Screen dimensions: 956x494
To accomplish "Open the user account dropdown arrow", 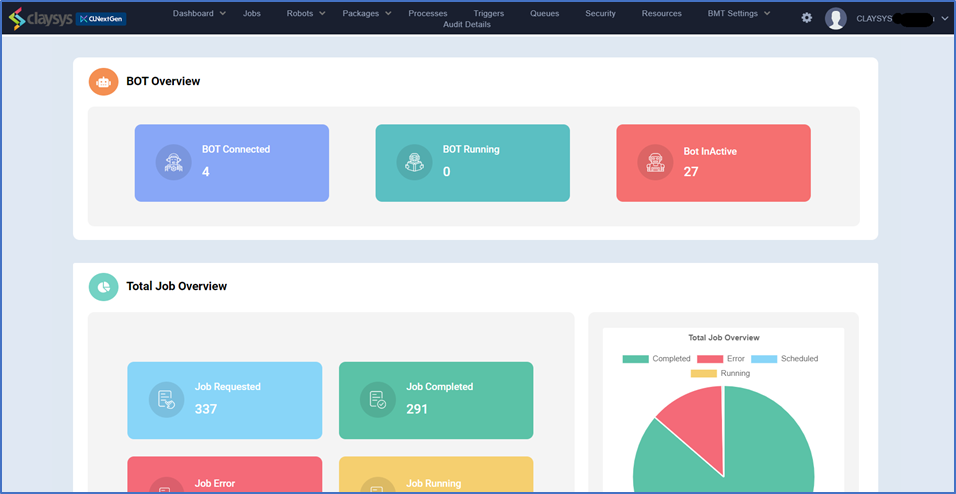I will click(x=944, y=19).
